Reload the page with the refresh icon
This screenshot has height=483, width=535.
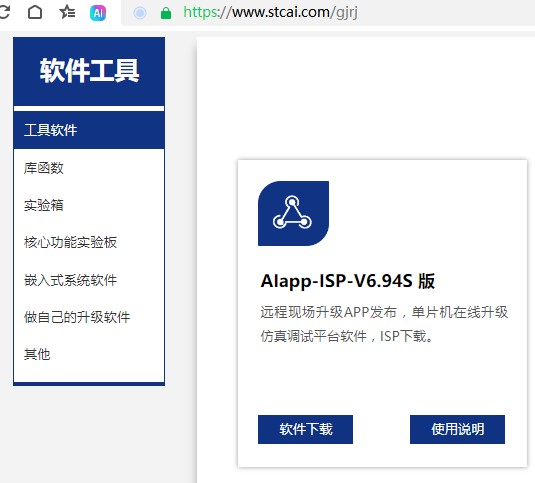coord(4,13)
